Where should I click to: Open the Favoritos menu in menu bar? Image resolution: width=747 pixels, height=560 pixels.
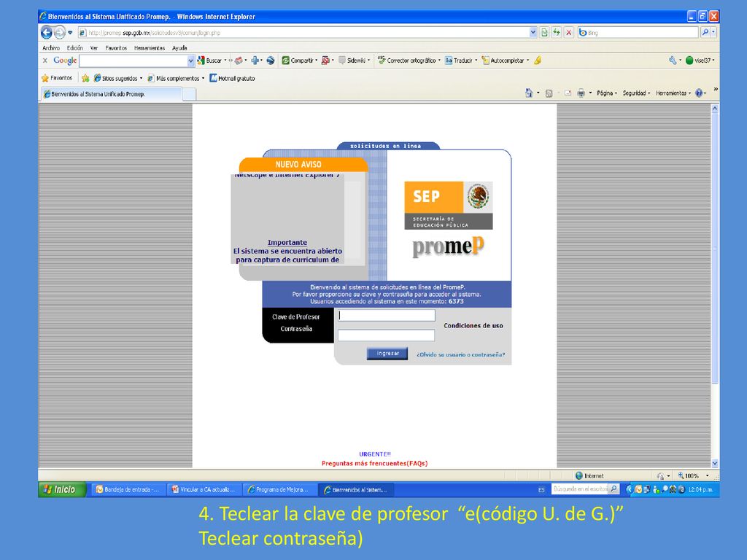point(116,48)
